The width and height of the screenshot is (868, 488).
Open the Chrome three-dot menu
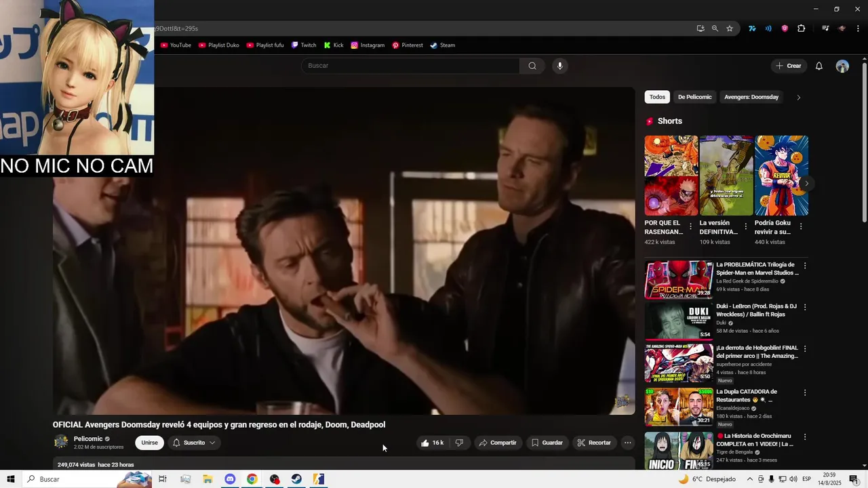858,28
